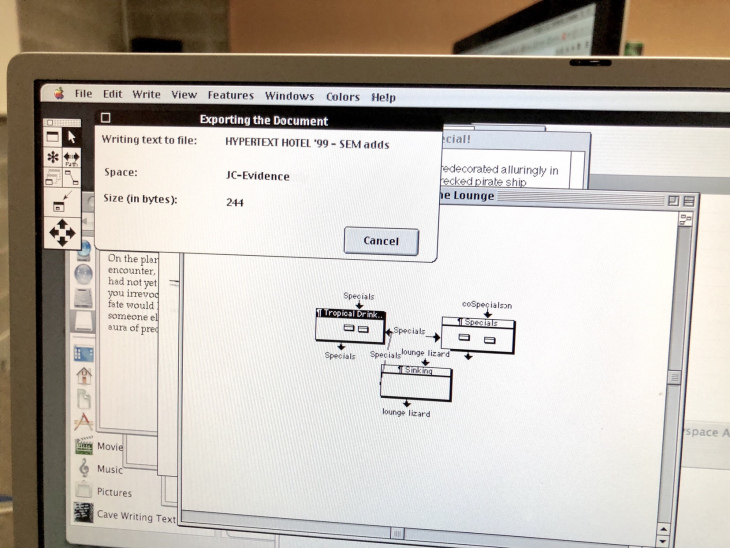The width and height of the screenshot is (730, 548).
Task: Open the Windows menu
Action: pos(289,96)
